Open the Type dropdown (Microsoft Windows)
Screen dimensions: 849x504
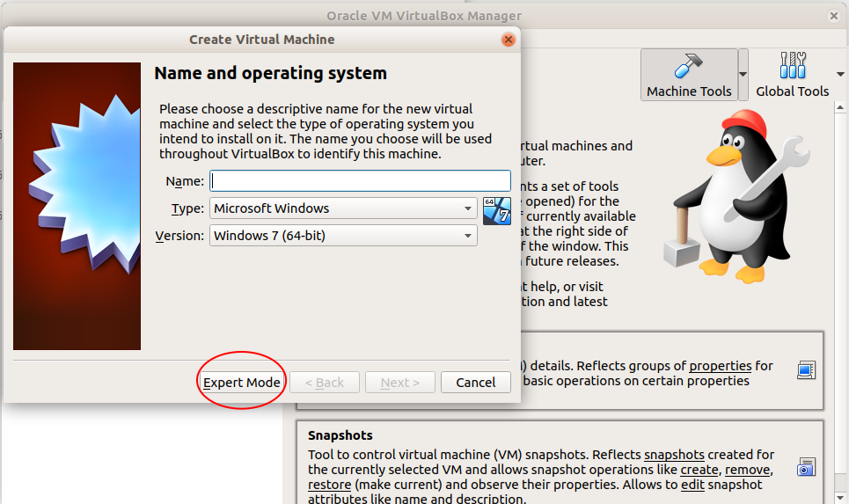pyautogui.click(x=343, y=208)
